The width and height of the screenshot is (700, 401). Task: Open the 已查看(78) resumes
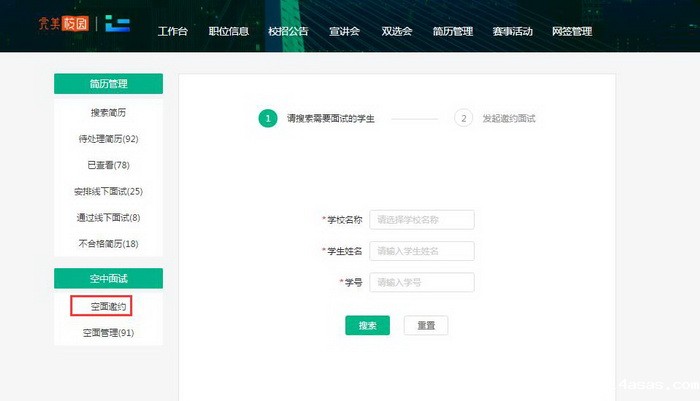pyautogui.click(x=108, y=165)
